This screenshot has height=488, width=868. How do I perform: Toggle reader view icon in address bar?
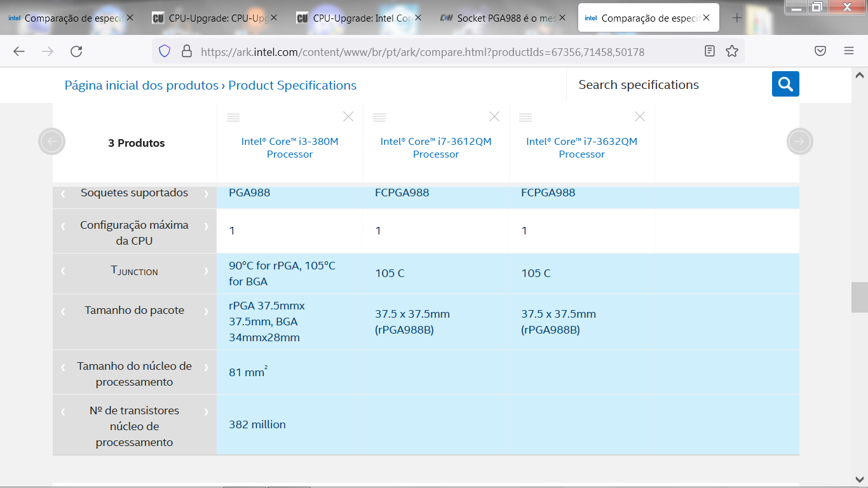(x=710, y=51)
